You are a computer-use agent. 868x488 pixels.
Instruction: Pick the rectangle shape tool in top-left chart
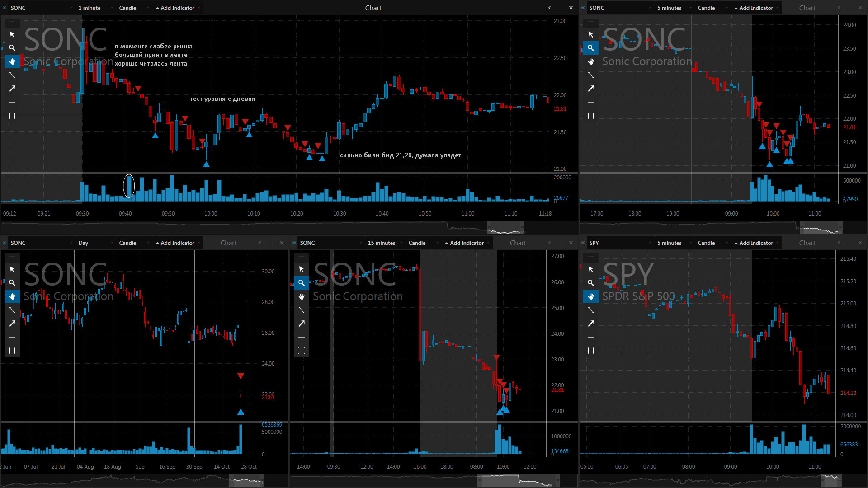12,116
